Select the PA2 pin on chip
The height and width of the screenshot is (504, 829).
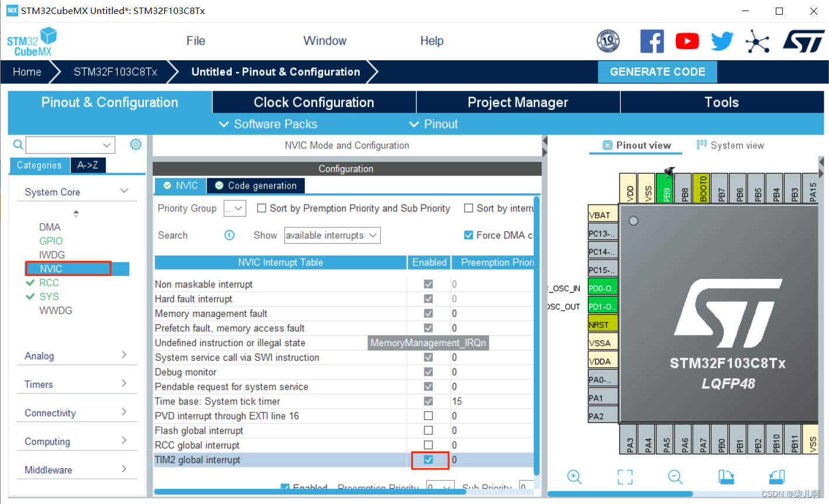coord(602,416)
